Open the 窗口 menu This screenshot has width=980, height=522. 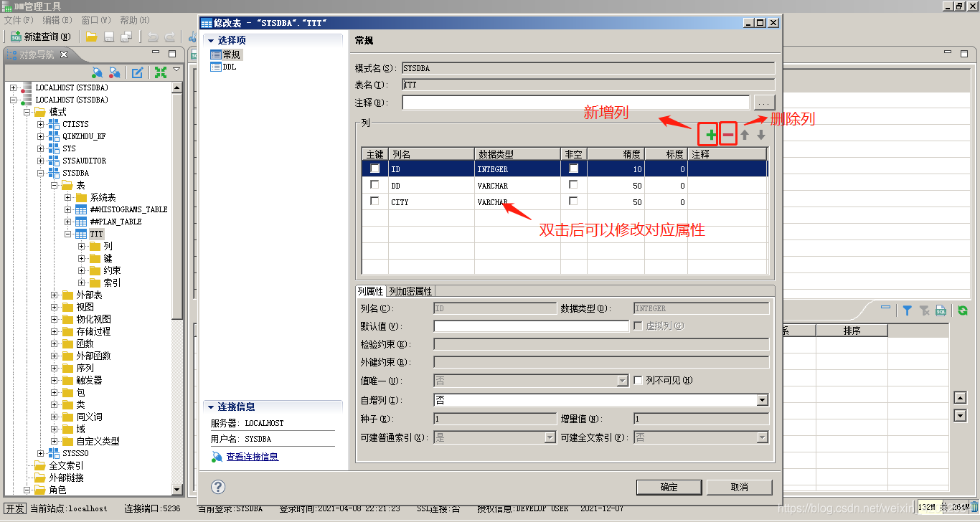pyautogui.click(x=95, y=19)
